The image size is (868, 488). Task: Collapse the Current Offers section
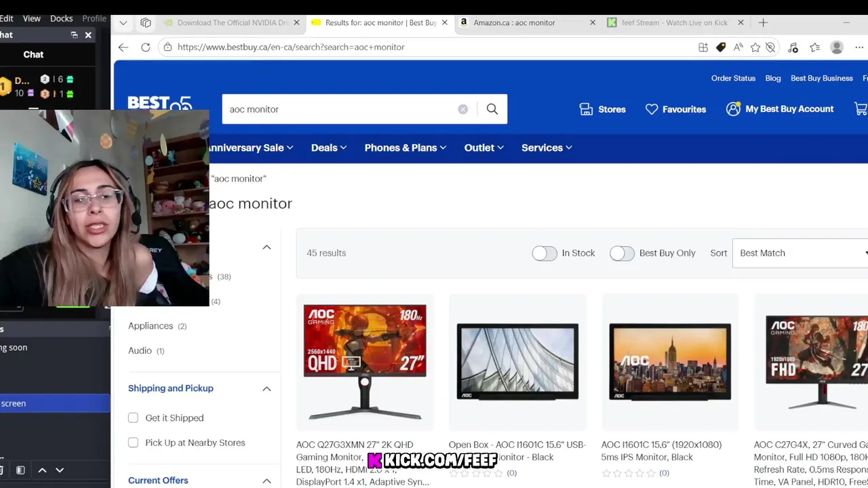(x=267, y=481)
